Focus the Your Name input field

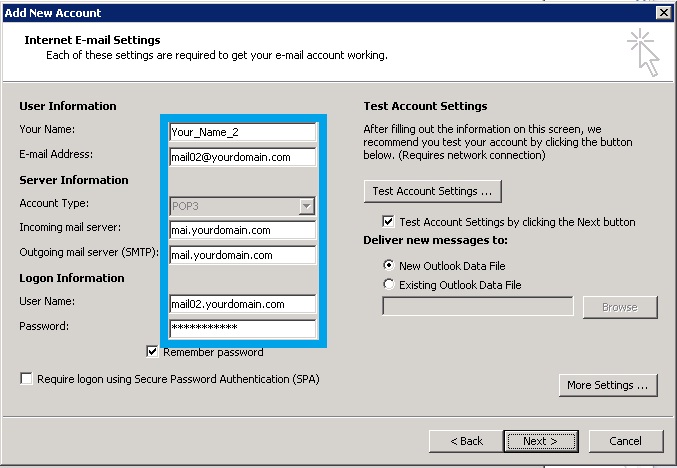242,132
